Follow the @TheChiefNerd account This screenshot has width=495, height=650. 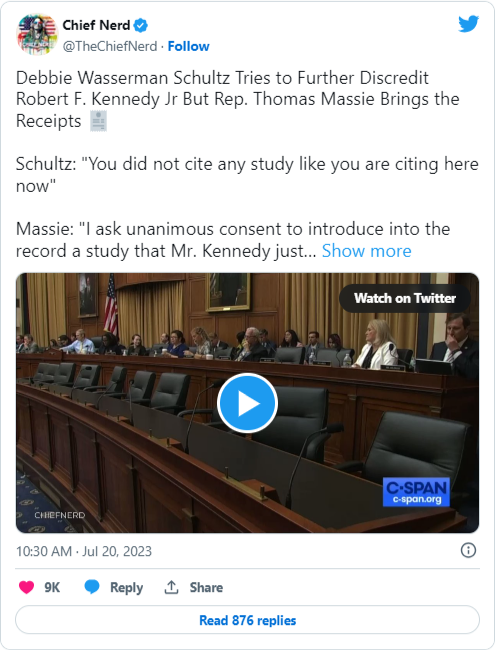click(x=188, y=46)
